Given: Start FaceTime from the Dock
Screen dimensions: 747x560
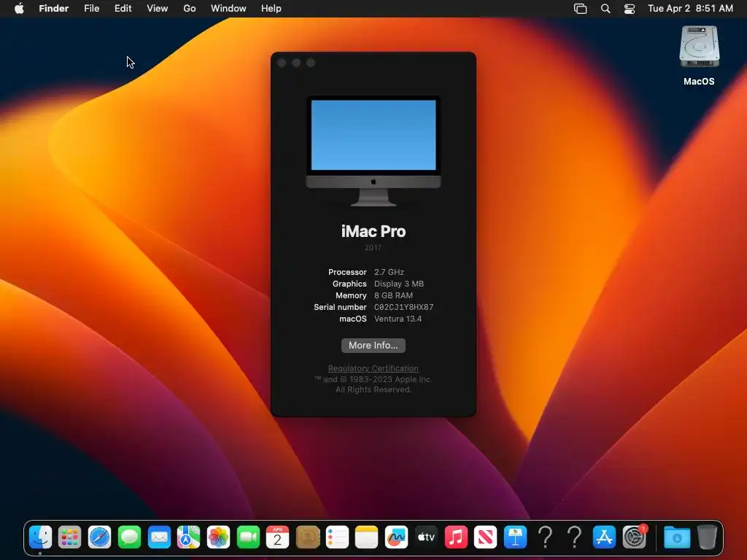Looking at the screenshot, I should pos(248,537).
